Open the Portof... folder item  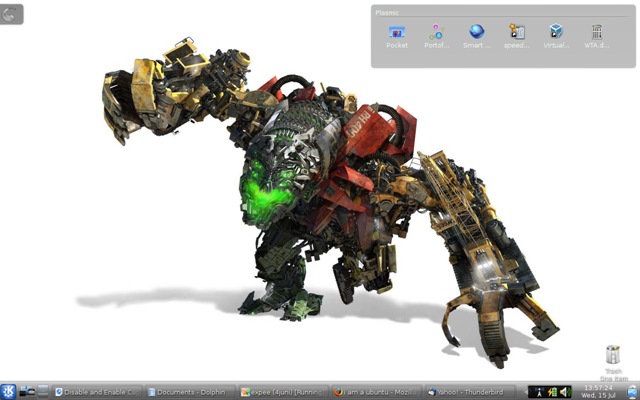pyautogui.click(x=436, y=36)
